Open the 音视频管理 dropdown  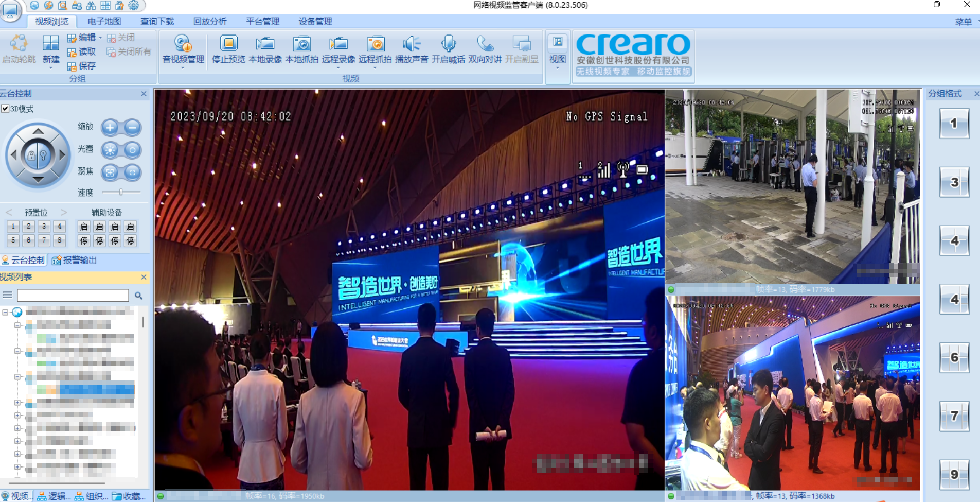tap(183, 67)
